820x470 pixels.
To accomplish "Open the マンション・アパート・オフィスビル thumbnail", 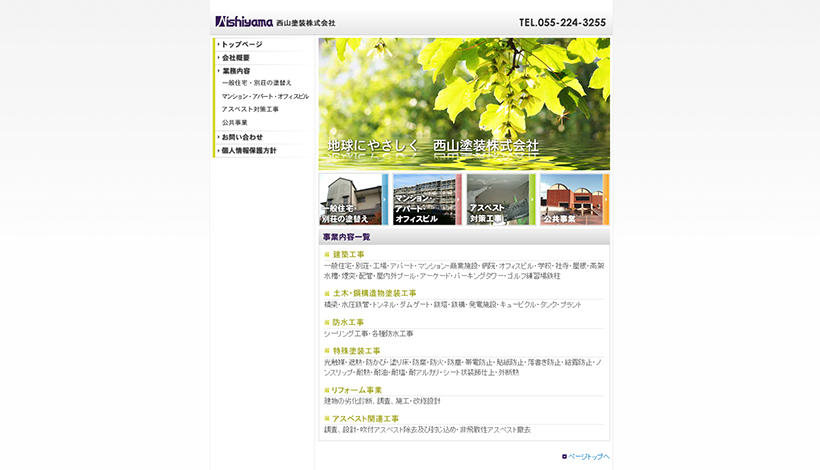I will (427, 200).
